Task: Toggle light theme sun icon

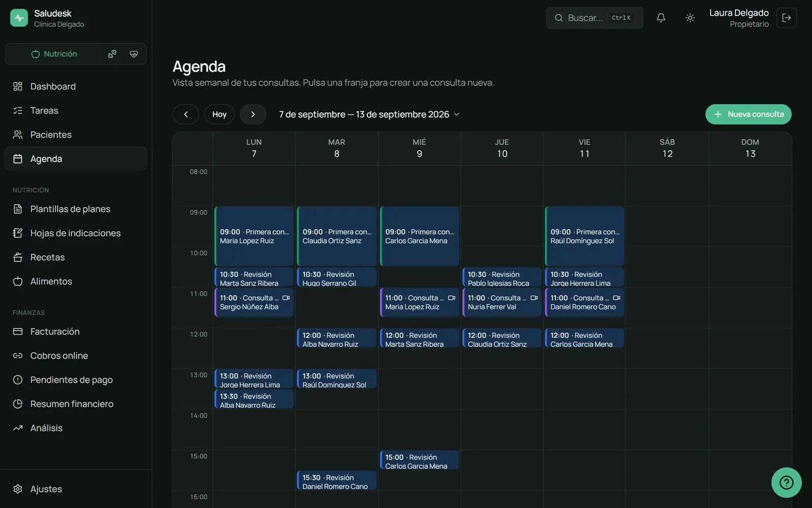Action: pos(690,18)
